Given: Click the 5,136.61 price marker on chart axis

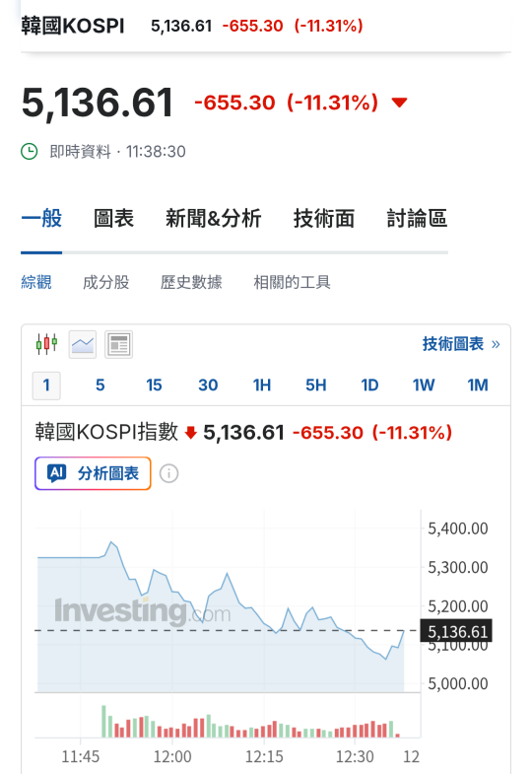Looking at the screenshot, I should [456, 631].
